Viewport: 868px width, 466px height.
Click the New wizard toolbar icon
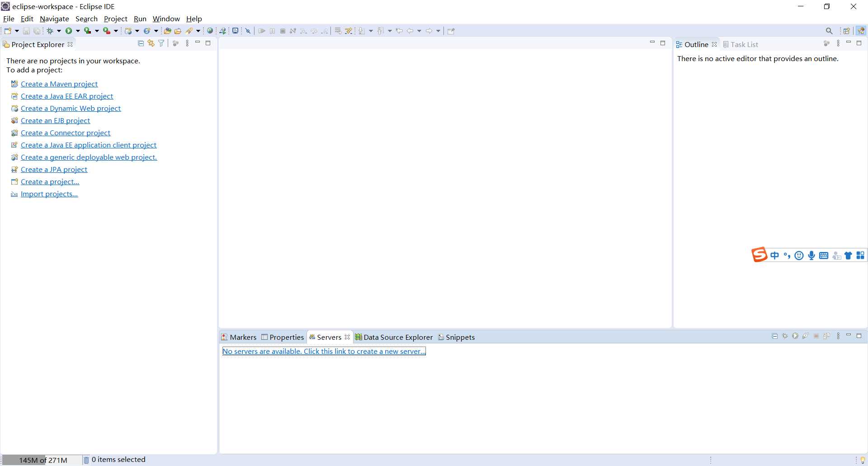pos(8,31)
